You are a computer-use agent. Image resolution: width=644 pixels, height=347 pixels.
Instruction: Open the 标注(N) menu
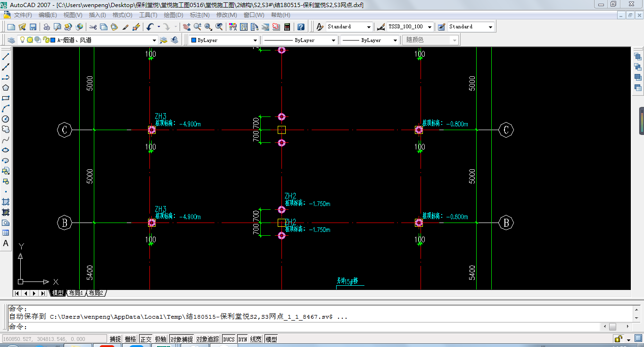200,15
